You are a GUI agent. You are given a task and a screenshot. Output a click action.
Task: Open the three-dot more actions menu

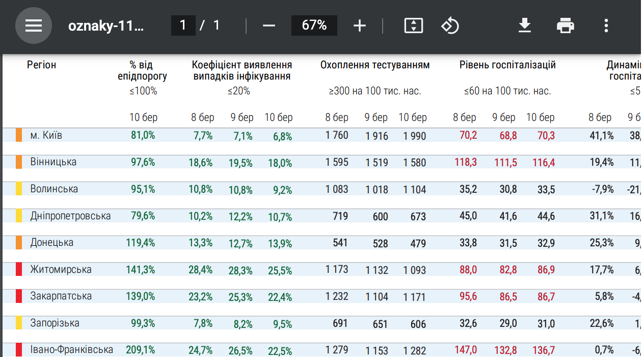[x=606, y=25]
